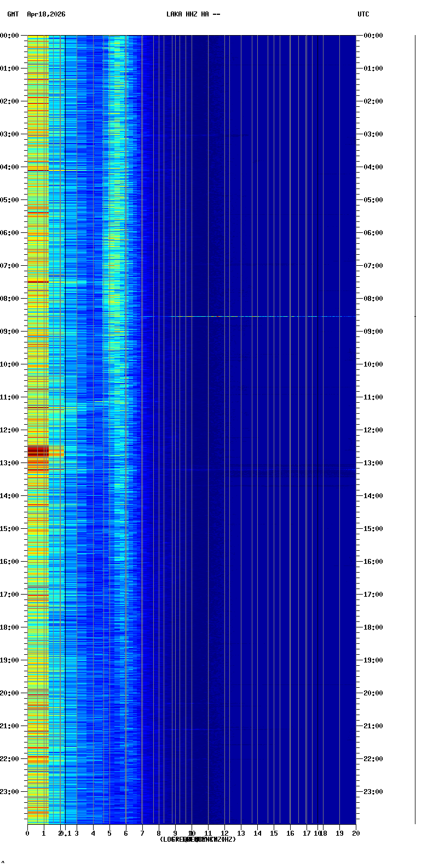Click the frequency axis title text at bottom
The width and height of the screenshot is (439, 868).
(x=198, y=840)
